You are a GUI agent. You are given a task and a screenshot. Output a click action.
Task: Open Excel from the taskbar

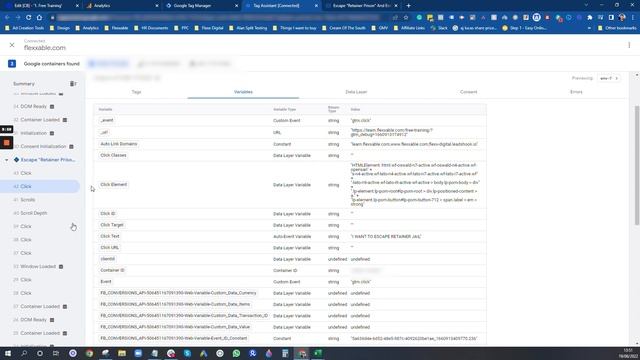tap(318, 353)
